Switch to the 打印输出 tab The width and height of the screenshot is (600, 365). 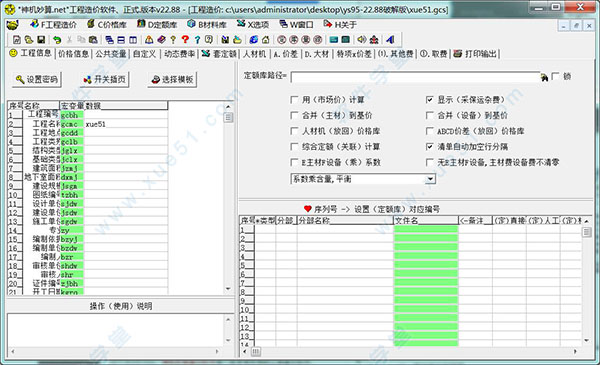(475, 54)
